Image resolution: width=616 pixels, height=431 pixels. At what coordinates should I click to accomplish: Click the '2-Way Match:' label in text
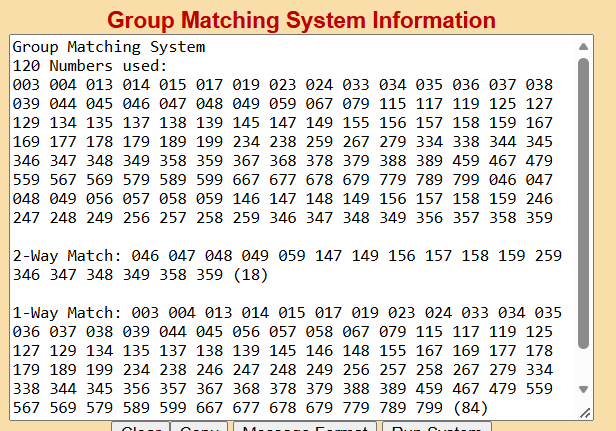(68, 256)
